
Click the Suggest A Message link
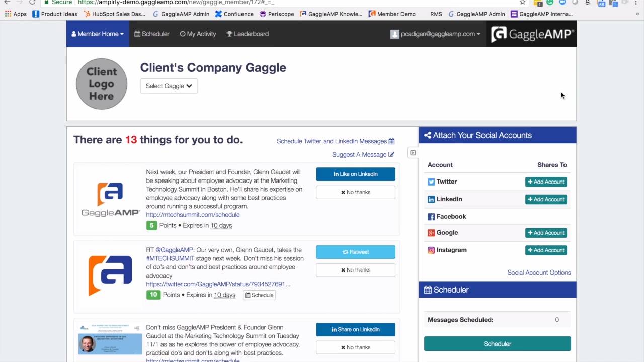(363, 155)
